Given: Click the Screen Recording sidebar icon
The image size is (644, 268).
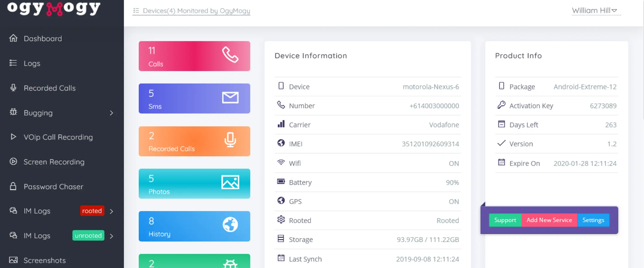Looking at the screenshot, I should 13,162.
